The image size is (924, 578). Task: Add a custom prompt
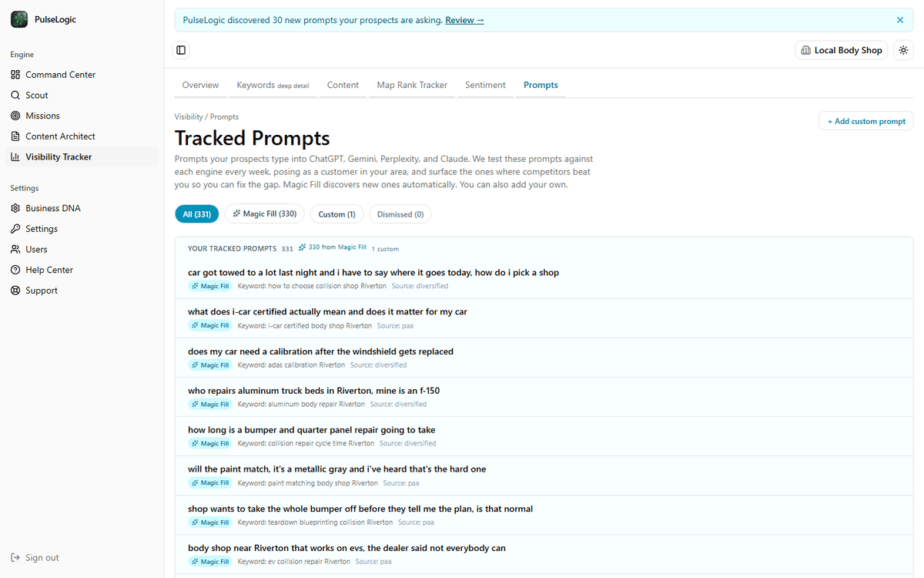[x=866, y=121]
